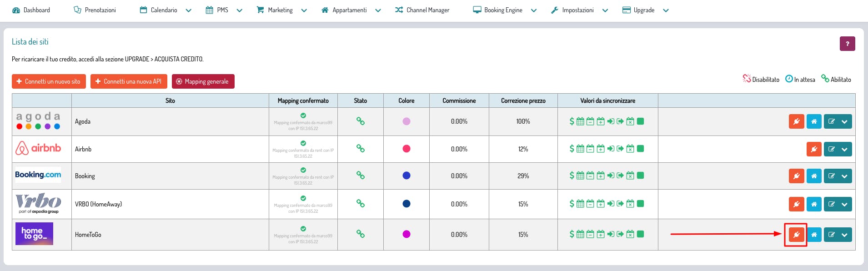Click Connetti un nuovo sito button

coord(48,81)
